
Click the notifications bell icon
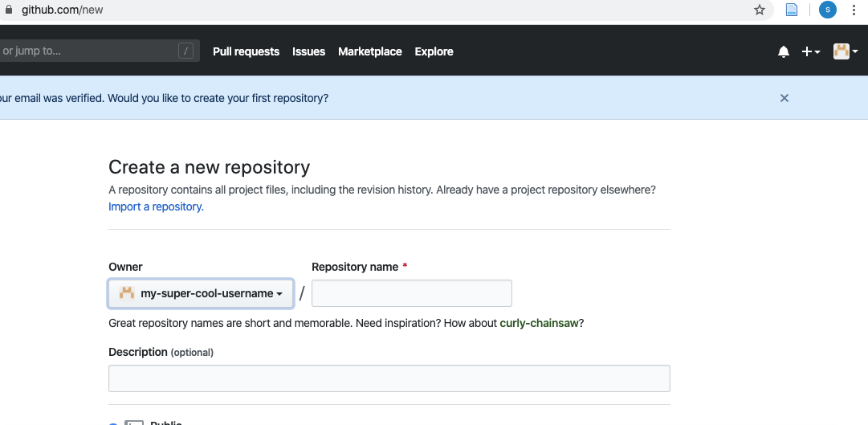coord(784,51)
